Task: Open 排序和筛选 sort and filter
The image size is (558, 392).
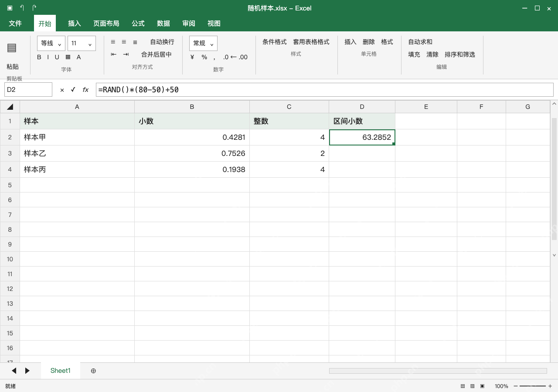Action: click(x=460, y=54)
